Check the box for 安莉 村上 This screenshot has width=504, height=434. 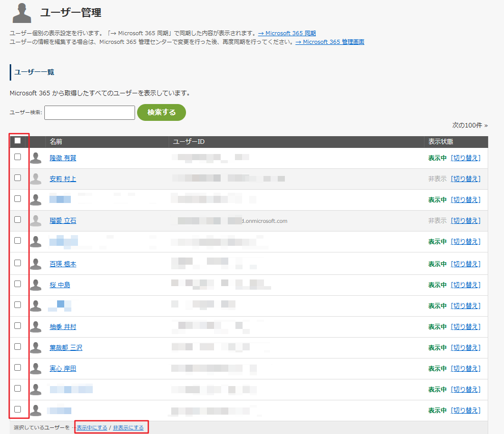(x=18, y=177)
